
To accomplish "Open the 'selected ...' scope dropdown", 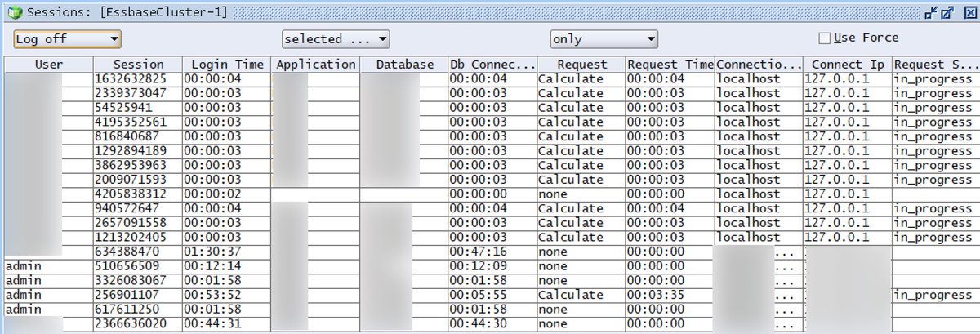I will click(336, 38).
